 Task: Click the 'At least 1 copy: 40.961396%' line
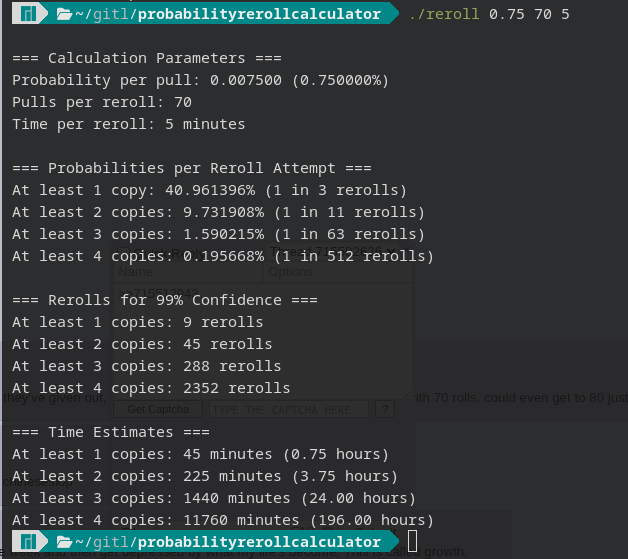click(x=209, y=191)
